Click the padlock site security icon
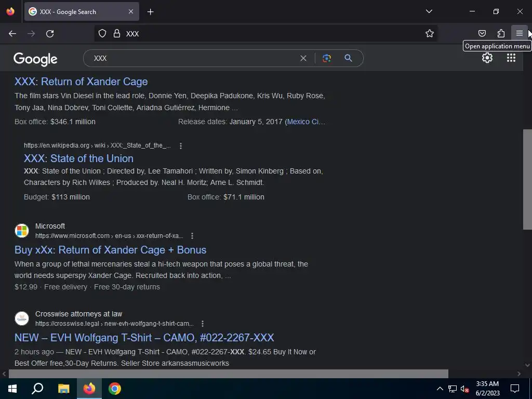 coord(117,33)
